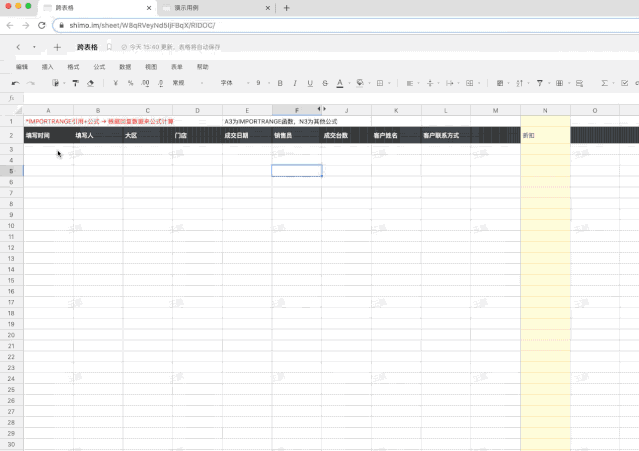The height and width of the screenshot is (451, 639).
Task: Insert a checkbox via toolbar icon
Action: click(x=624, y=83)
